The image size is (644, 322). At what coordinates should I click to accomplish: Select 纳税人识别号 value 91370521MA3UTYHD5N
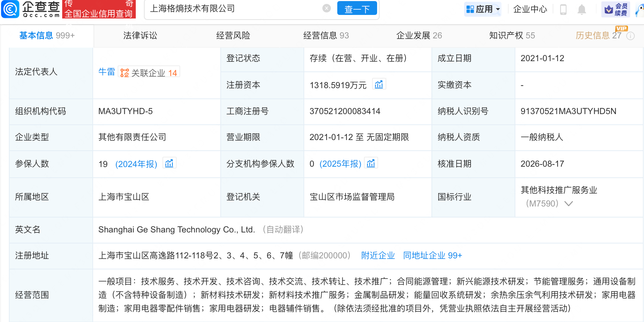click(x=568, y=111)
